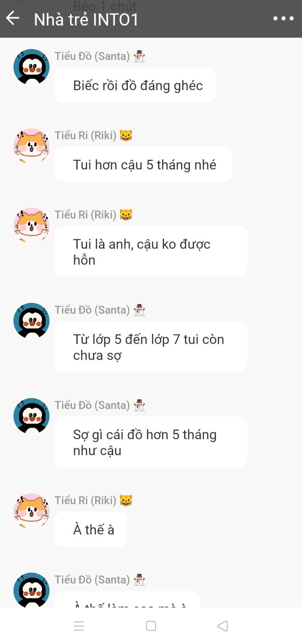Tap the Android recent apps menu icon

tap(79, 626)
